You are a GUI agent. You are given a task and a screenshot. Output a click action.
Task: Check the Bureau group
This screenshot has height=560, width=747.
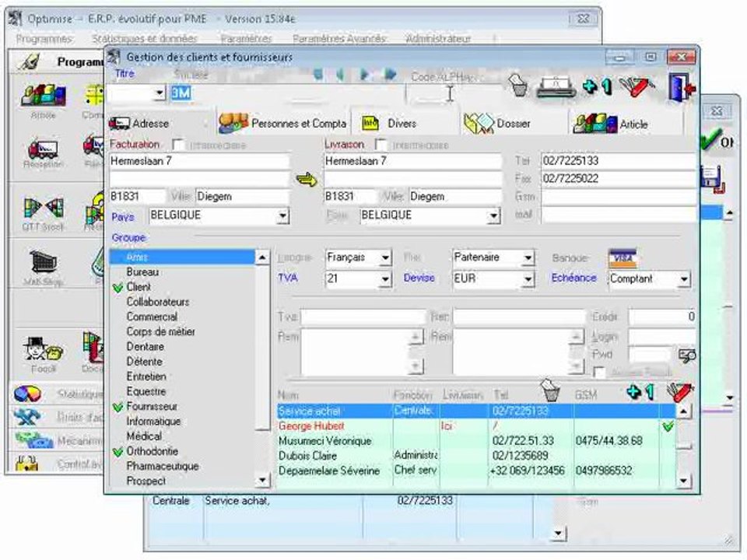coord(142,272)
